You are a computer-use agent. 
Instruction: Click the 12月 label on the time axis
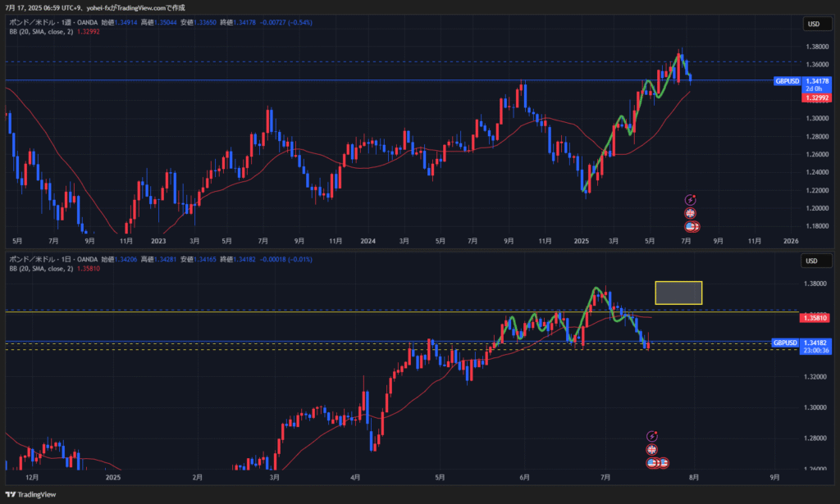point(32,477)
